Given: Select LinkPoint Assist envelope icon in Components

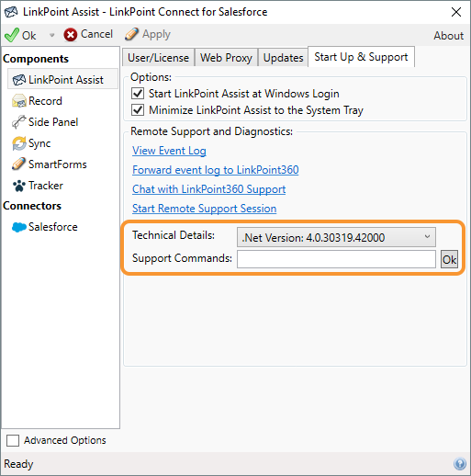Looking at the screenshot, I should coord(19,80).
